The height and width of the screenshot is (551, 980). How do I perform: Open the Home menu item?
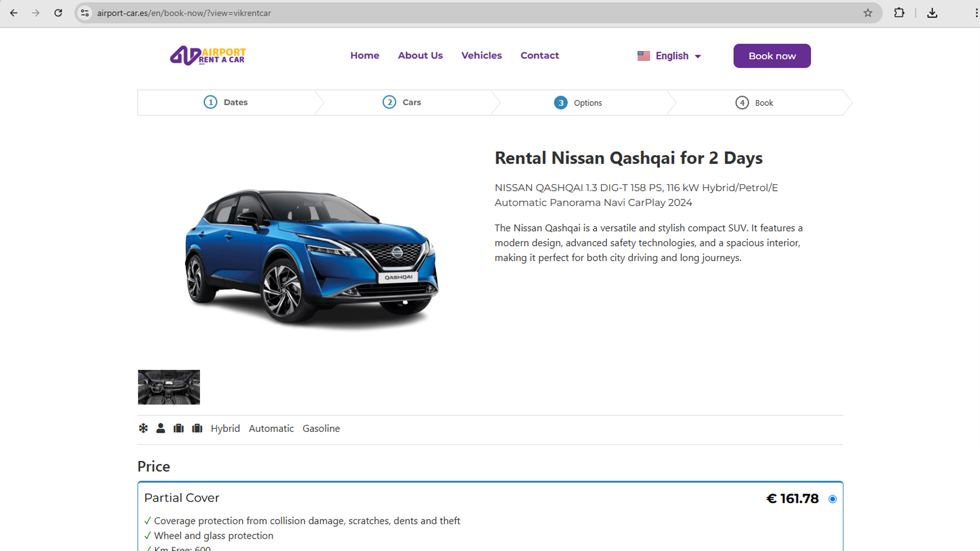[365, 56]
